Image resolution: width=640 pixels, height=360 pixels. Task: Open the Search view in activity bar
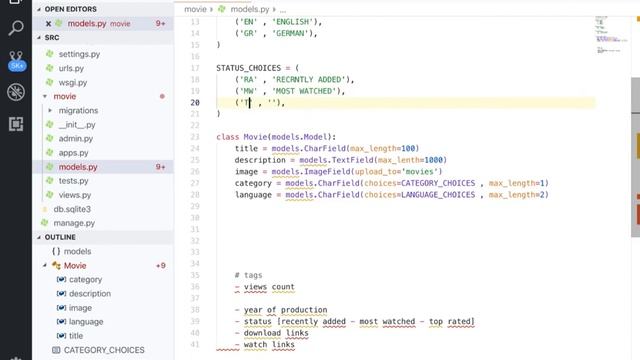point(16,28)
